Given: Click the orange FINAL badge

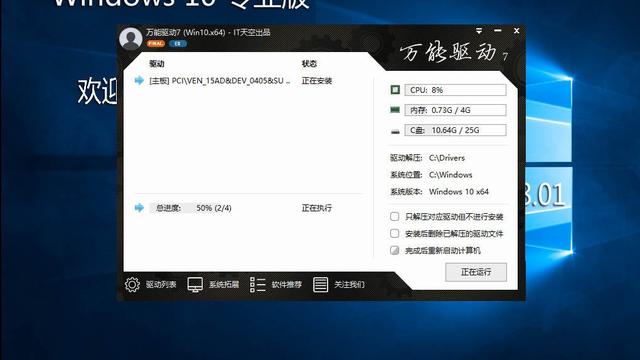Looking at the screenshot, I should [156, 44].
